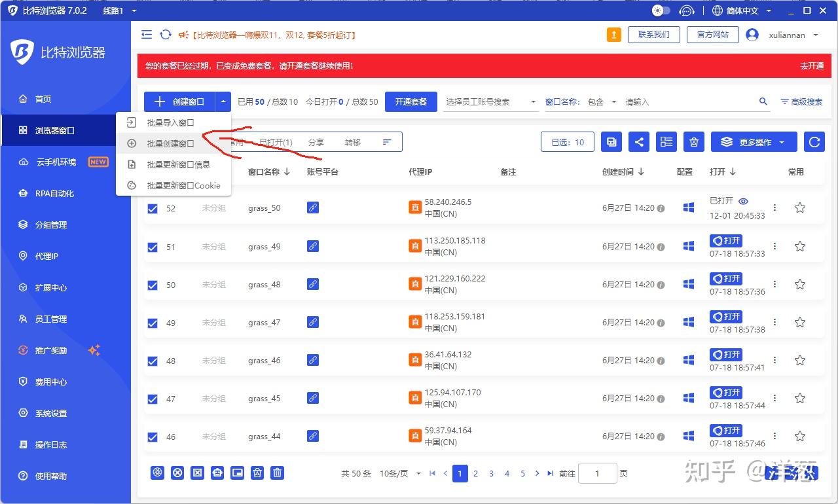Screen dimensions: 838x504
Task: Select 批量更新窗口信息 from the menu
Action: (x=173, y=164)
